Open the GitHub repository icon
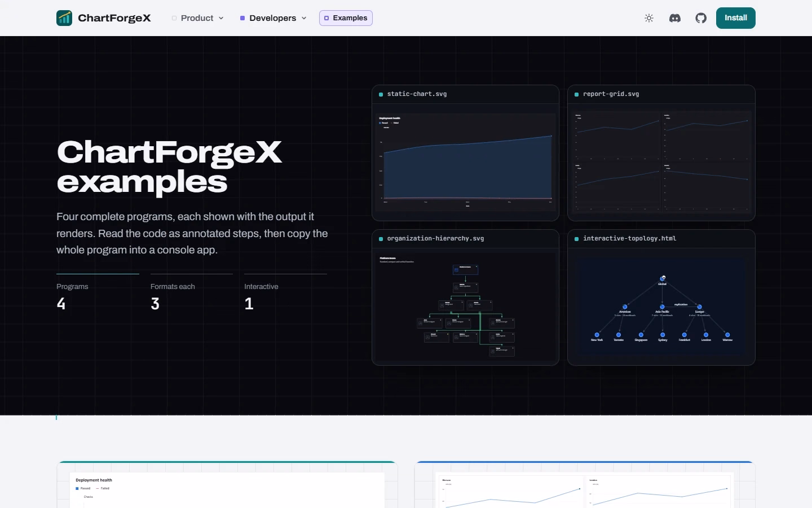Image resolution: width=812 pixels, height=508 pixels. 701,18
